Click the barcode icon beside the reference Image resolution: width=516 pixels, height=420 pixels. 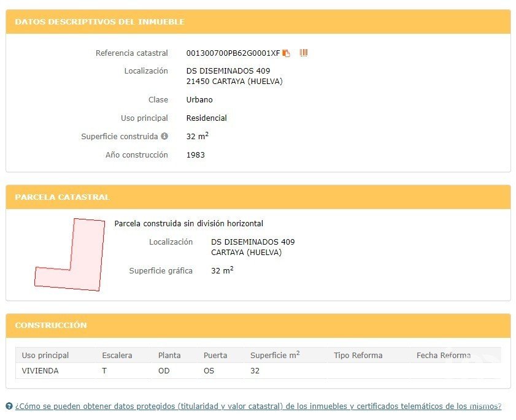coord(304,53)
